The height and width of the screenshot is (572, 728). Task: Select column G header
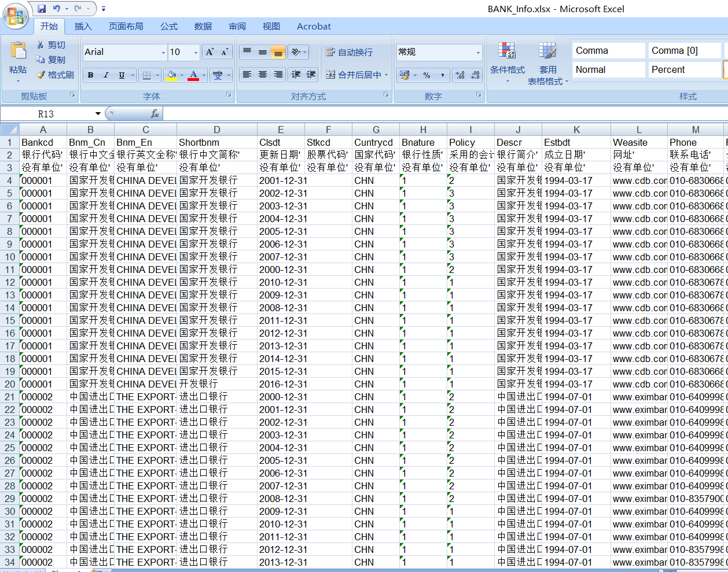click(x=376, y=130)
